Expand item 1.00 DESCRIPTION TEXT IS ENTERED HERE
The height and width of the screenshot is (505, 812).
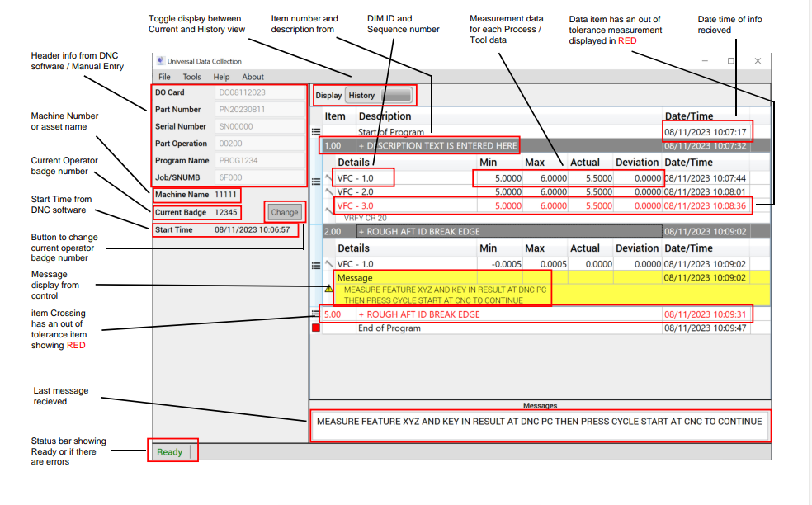pyautogui.click(x=361, y=146)
